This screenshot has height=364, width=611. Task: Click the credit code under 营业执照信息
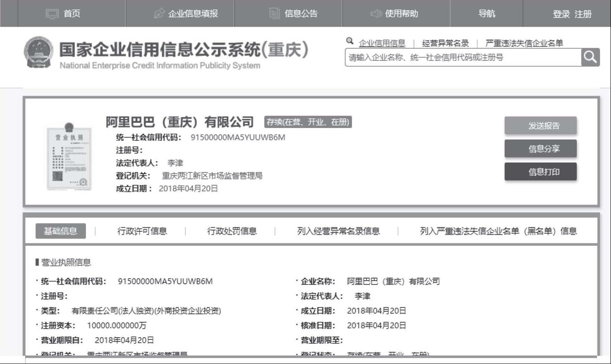tap(165, 281)
